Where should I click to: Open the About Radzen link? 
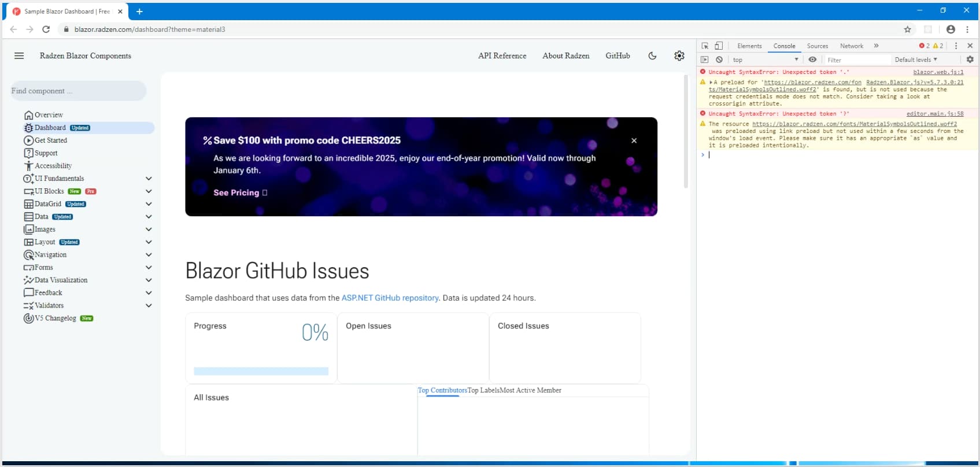[565, 55]
